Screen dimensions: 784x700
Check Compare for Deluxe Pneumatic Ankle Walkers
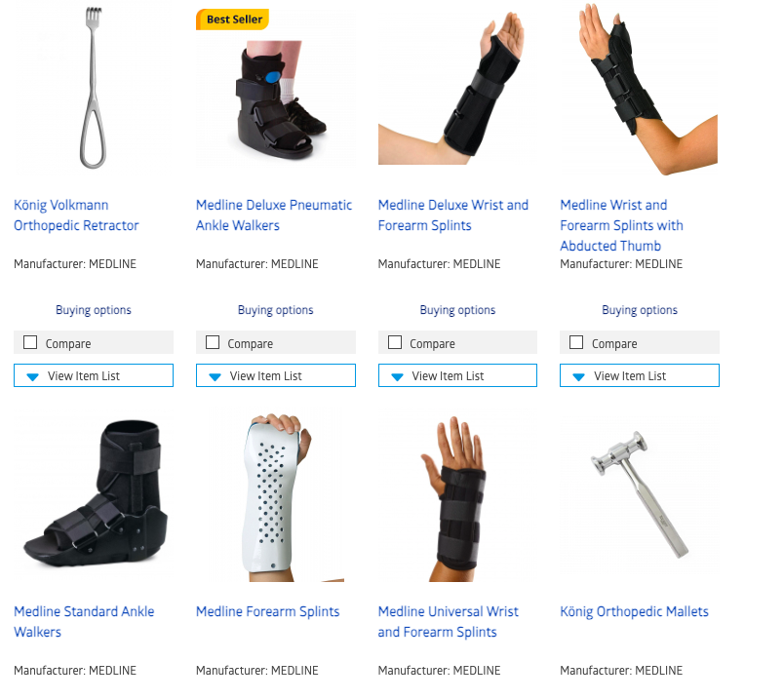tap(213, 342)
